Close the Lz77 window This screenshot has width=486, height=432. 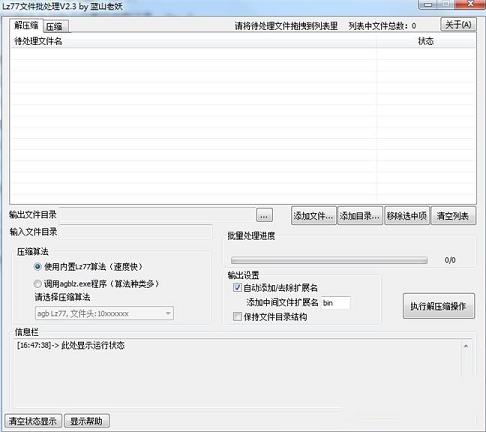click(x=471, y=4)
